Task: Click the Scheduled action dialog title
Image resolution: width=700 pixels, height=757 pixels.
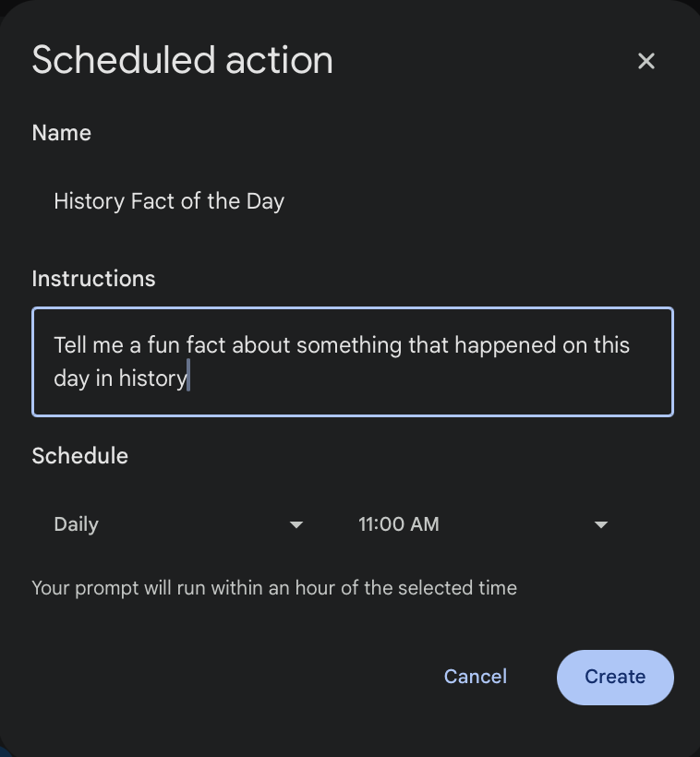Action: [x=182, y=59]
